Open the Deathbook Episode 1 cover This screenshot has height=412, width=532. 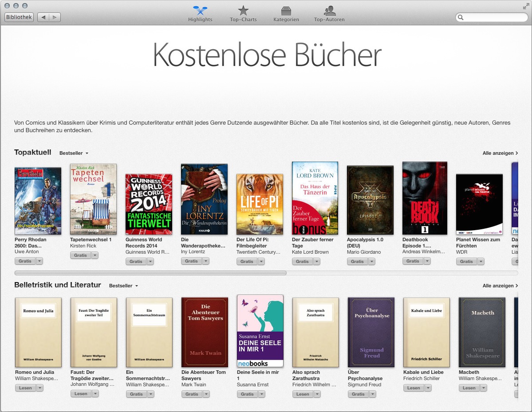[x=425, y=198]
